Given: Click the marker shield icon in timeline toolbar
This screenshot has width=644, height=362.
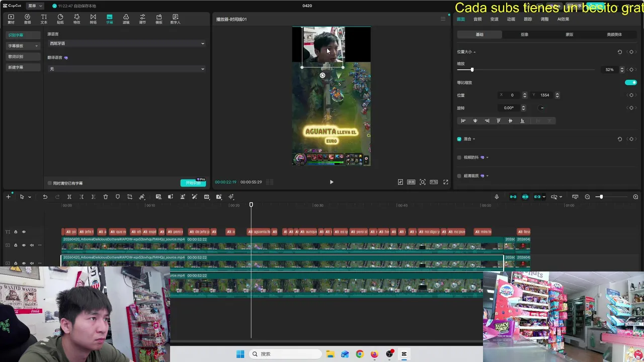Looking at the screenshot, I should [118, 197].
